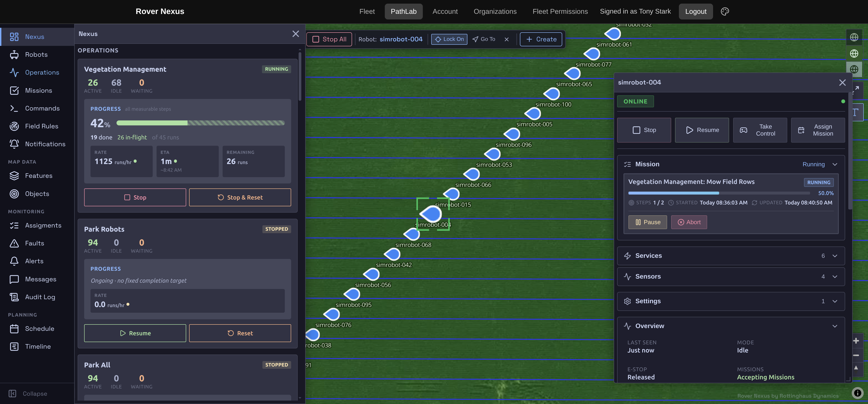Click the Logout button
The image size is (868, 404).
pyautogui.click(x=696, y=12)
